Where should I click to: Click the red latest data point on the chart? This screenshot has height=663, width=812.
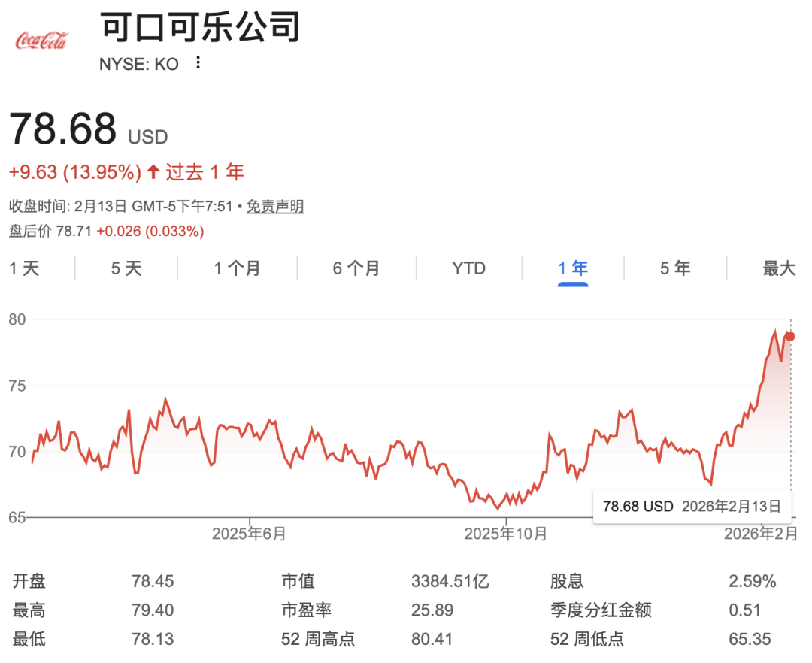[789, 336]
